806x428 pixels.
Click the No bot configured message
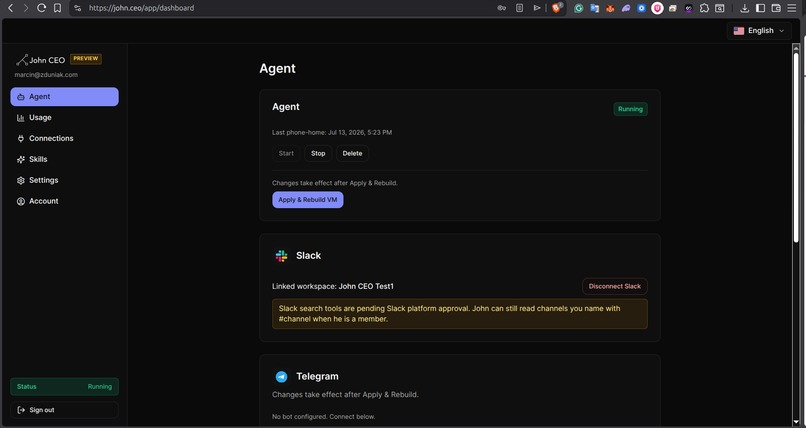(323, 417)
